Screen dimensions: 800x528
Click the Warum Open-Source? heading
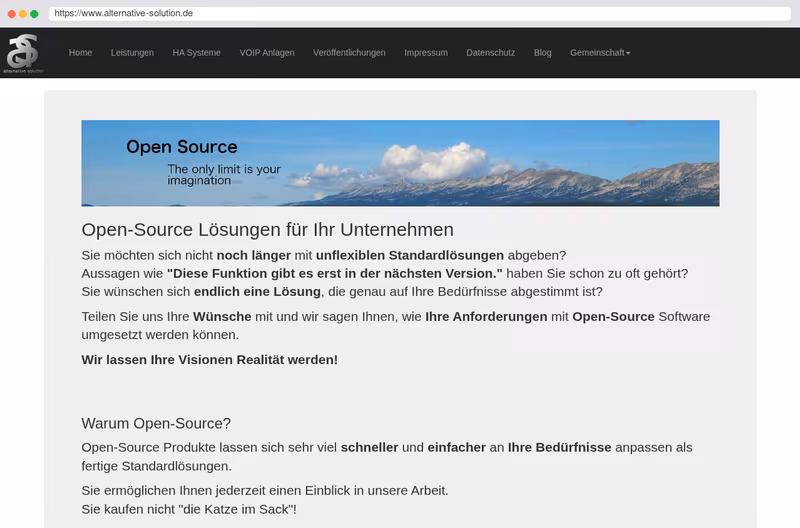(x=156, y=423)
